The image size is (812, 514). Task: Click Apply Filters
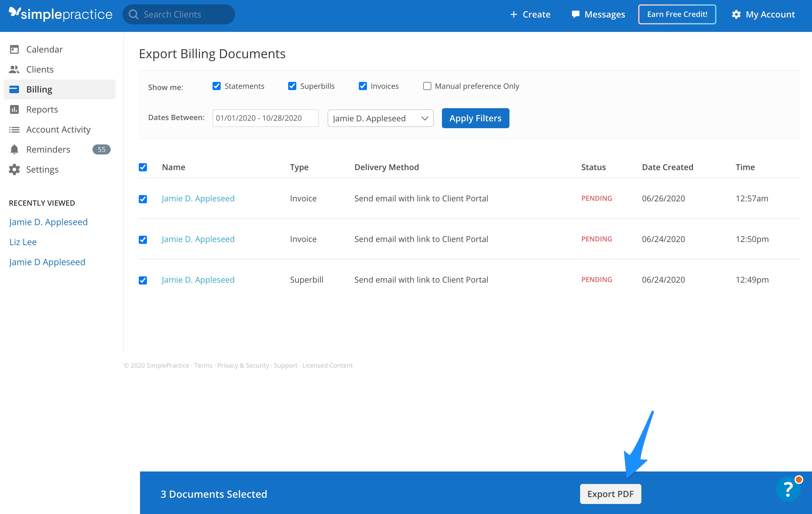tap(475, 118)
